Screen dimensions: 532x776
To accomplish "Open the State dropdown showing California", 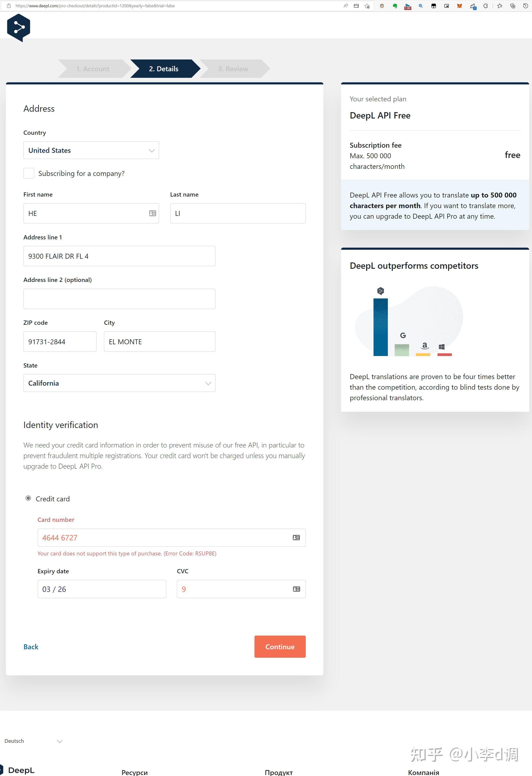I will pyautogui.click(x=119, y=383).
